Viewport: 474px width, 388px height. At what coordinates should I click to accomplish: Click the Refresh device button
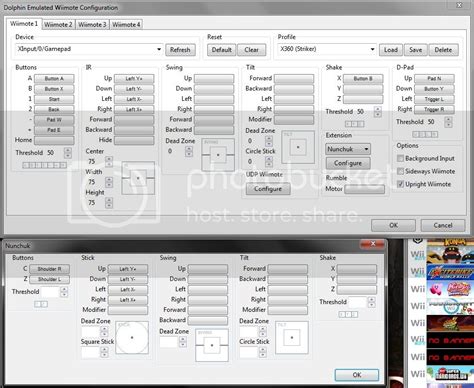(x=180, y=50)
